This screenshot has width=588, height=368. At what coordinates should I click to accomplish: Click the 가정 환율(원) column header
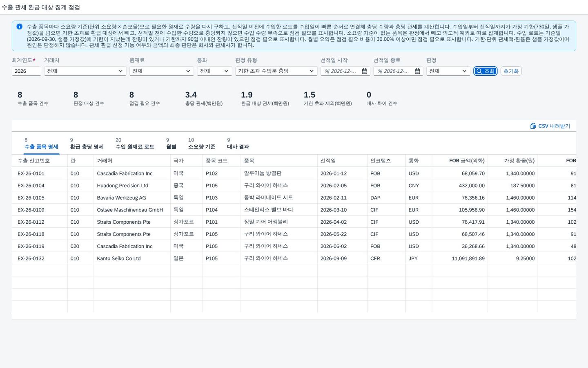513,161
